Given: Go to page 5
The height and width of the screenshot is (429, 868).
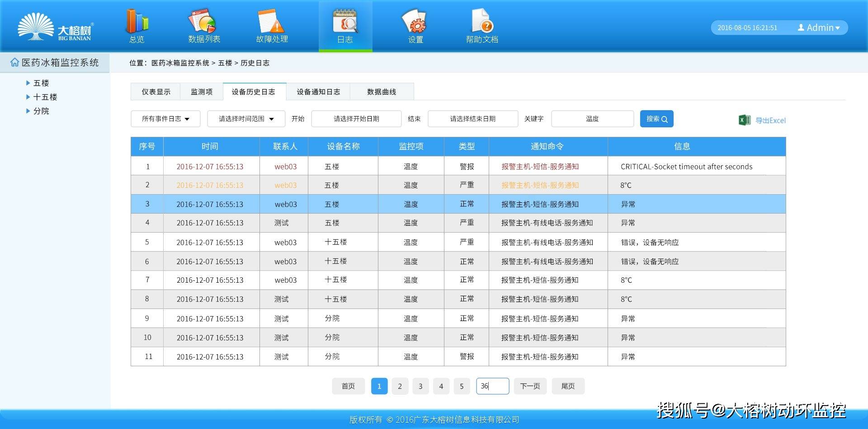Looking at the screenshot, I should pos(462,386).
